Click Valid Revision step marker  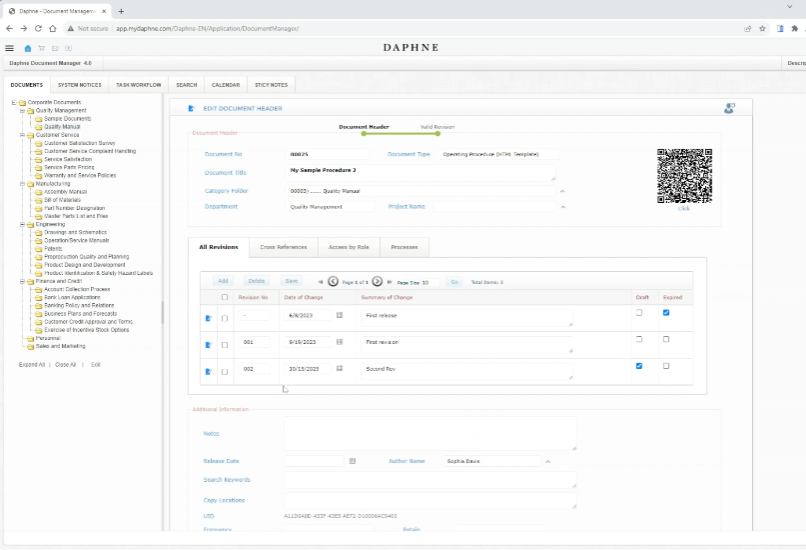437,134
